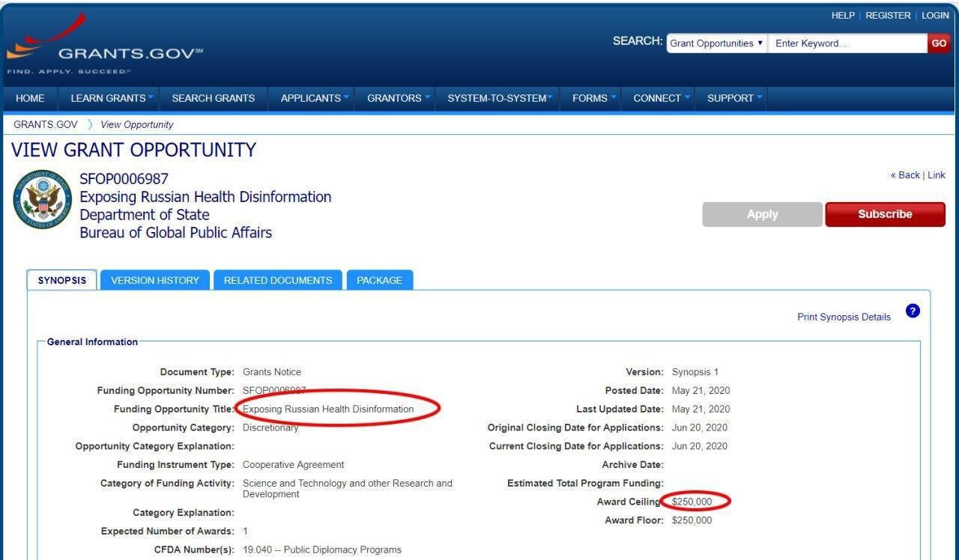Click Funding Opportunity Title value text
The width and height of the screenshot is (959, 560).
coord(328,410)
